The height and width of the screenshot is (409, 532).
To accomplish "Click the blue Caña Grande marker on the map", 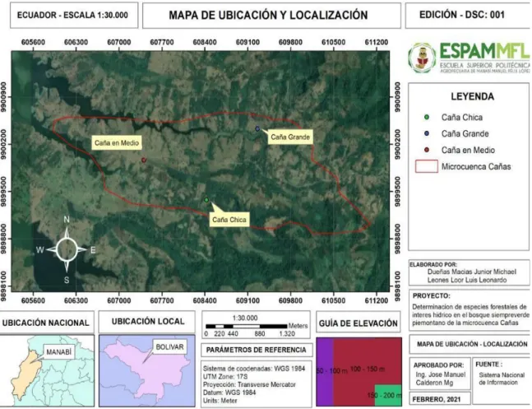I will [x=257, y=128].
